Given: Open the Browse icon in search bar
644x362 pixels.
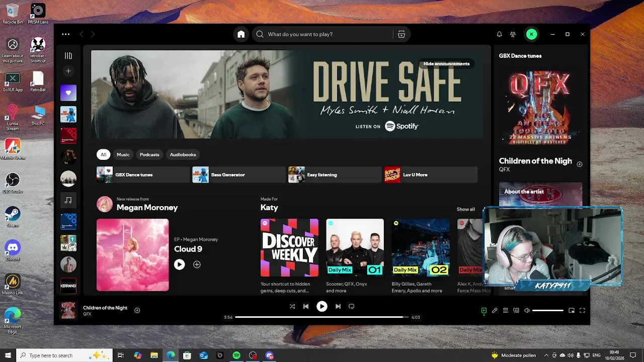Looking at the screenshot, I should click(401, 34).
